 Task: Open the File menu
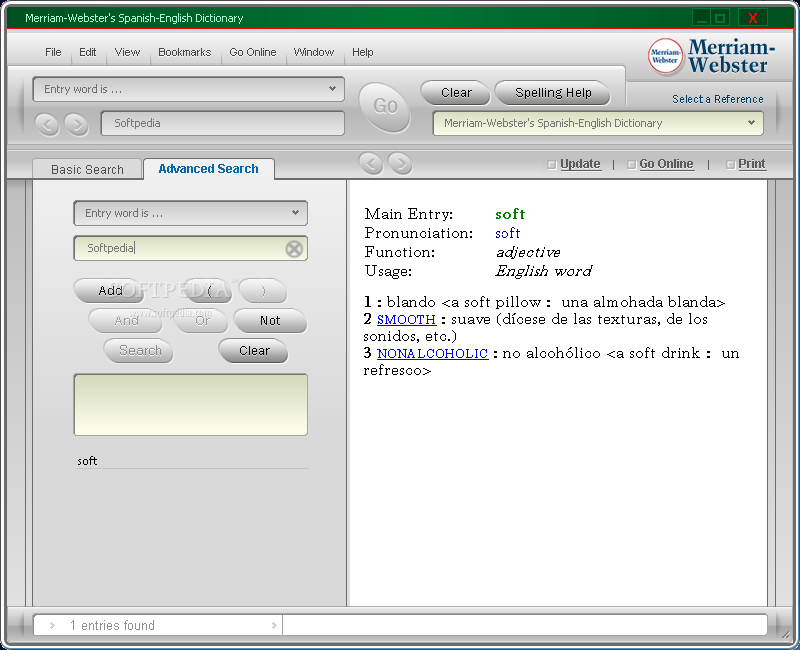(53, 52)
